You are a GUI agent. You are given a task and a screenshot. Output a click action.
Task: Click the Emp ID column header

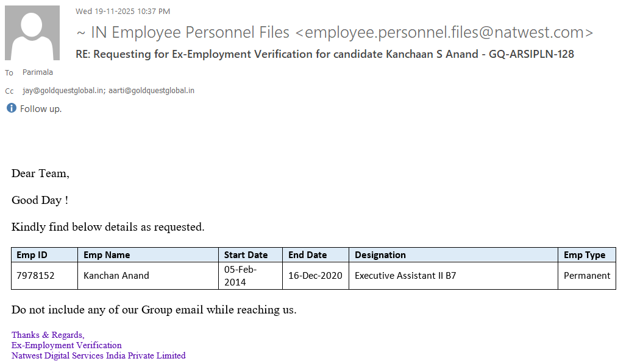click(x=32, y=255)
